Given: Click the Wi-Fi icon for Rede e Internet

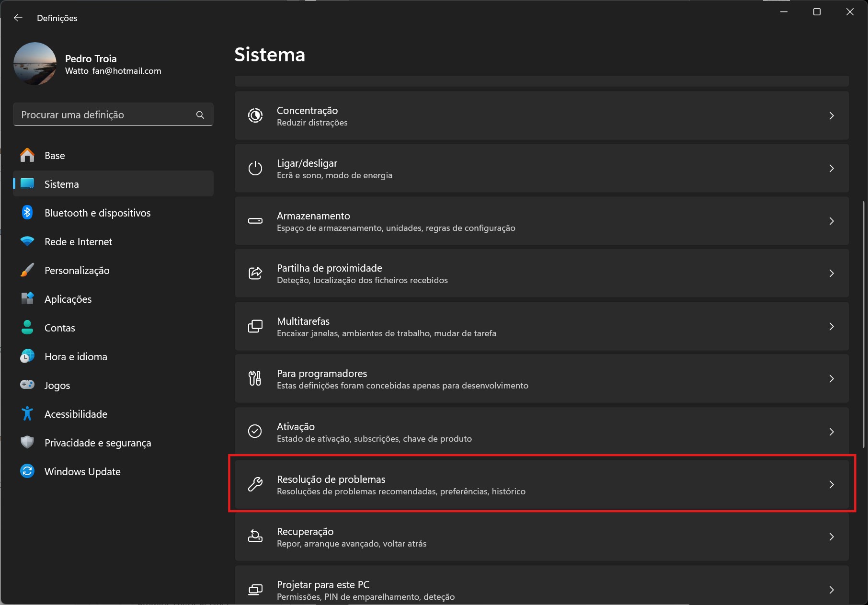Looking at the screenshot, I should click(27, 241).
